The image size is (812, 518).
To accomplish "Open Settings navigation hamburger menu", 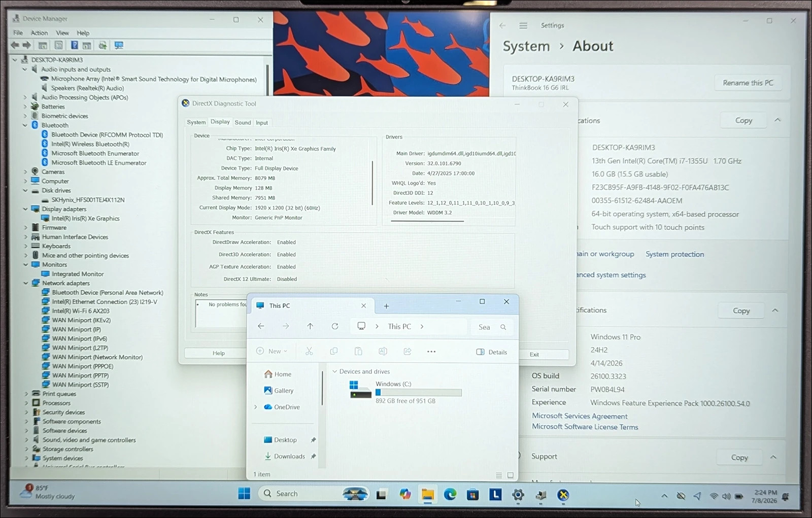I will (x=523, y=25).
